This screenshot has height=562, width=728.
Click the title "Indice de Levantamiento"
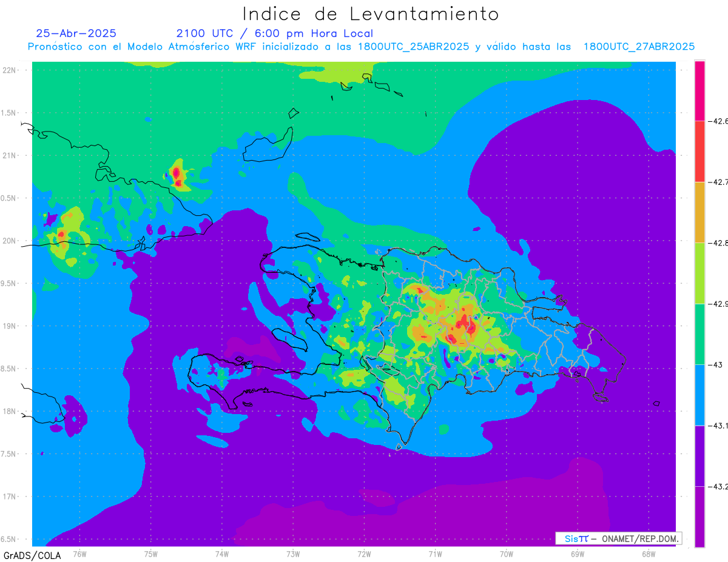point(371,13)
